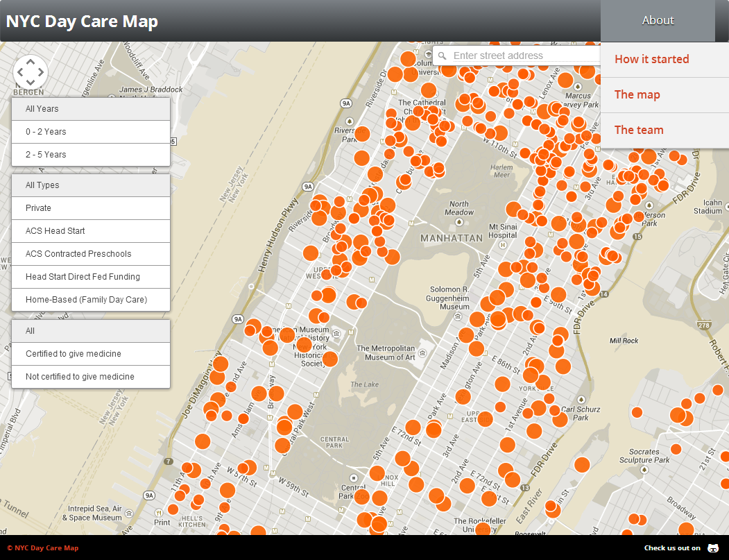Image resolution: width=729 pixels, height=560 pixels.
Task: Filter by Head Start Direct Fed Funding
Action: [91, 277]
